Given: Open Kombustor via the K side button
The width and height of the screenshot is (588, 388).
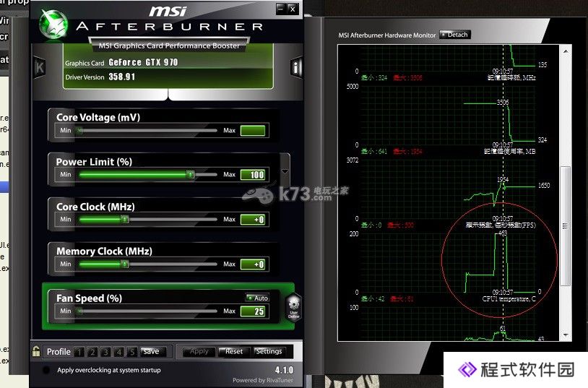Looking at the screenshot, I should point(39,67).
